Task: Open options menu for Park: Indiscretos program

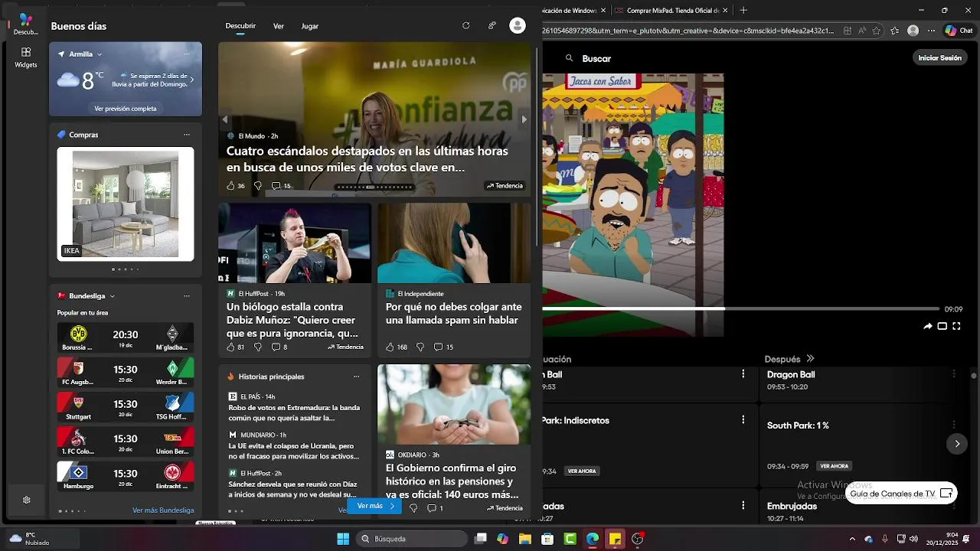Action: pyautogui.click(x=743, y=419)
